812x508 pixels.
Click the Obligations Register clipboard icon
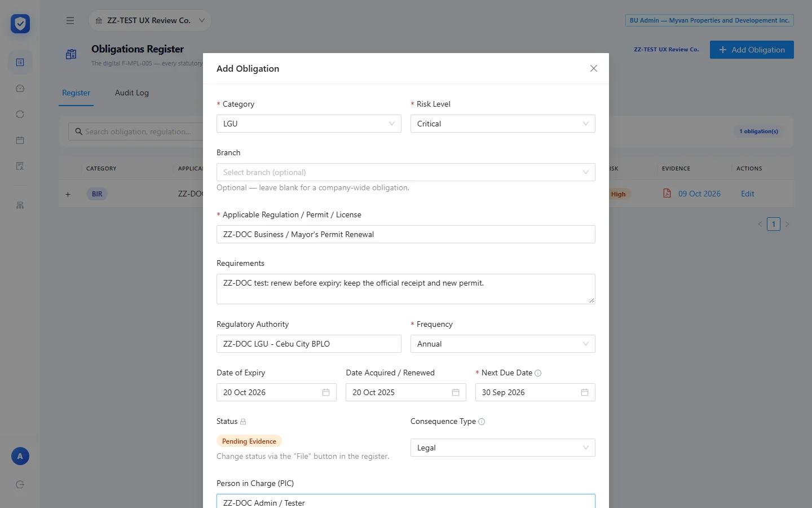71,54
